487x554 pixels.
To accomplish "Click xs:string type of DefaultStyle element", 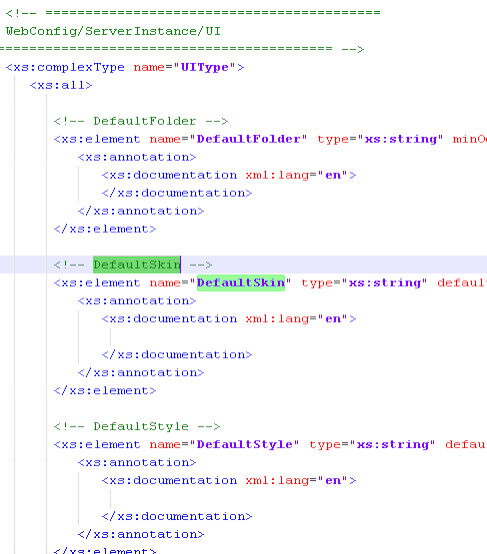I will (x=392, y=444).
